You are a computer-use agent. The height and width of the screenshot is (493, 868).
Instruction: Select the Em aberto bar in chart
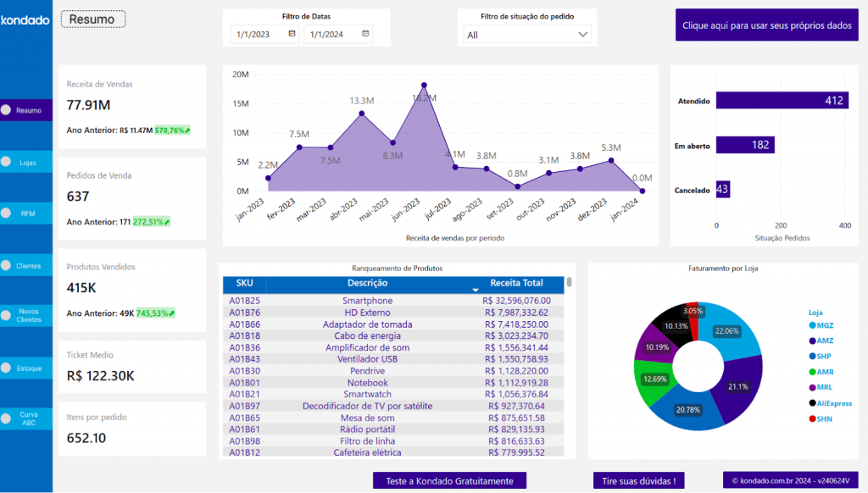[745, 145]
